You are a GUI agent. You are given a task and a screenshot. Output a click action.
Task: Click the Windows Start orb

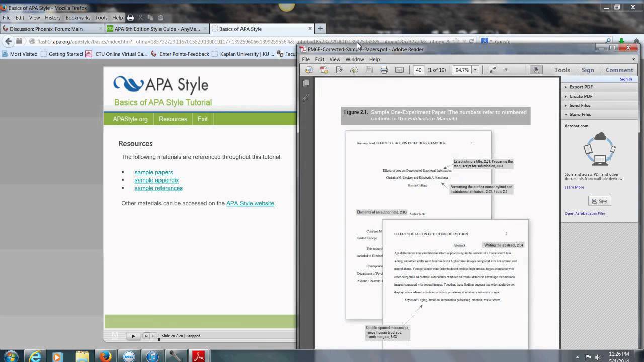(10, 356)
